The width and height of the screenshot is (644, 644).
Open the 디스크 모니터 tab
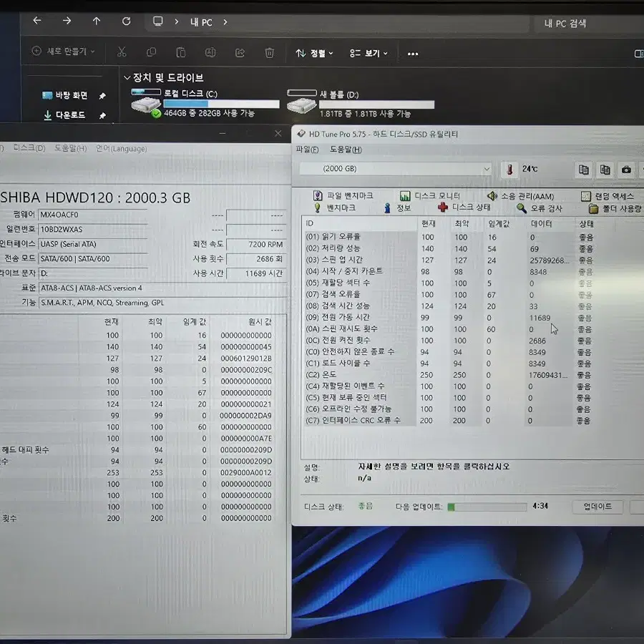430,196
